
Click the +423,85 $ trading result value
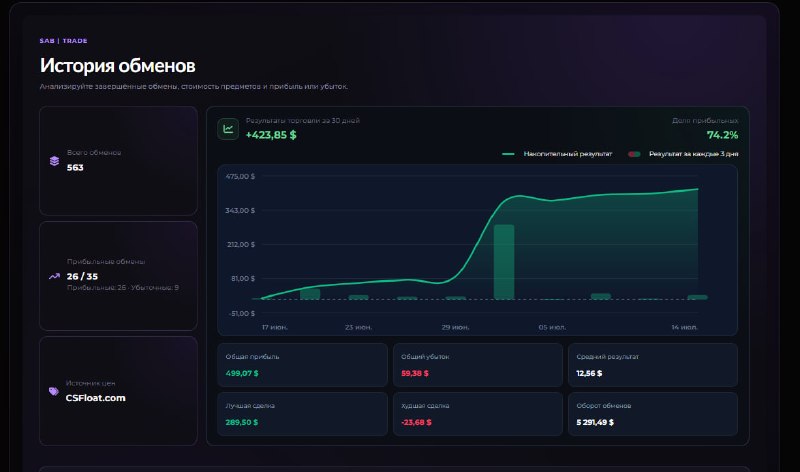coord(271,135)
